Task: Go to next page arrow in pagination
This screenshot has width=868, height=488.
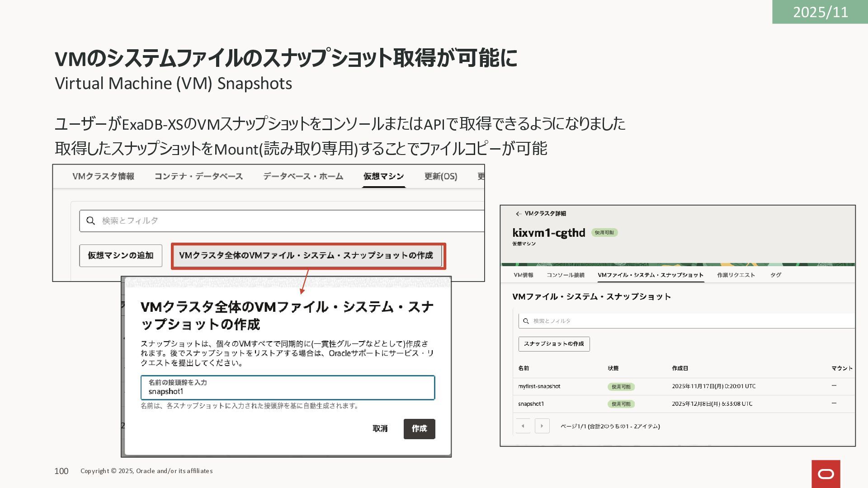Action: coord(542,426)
